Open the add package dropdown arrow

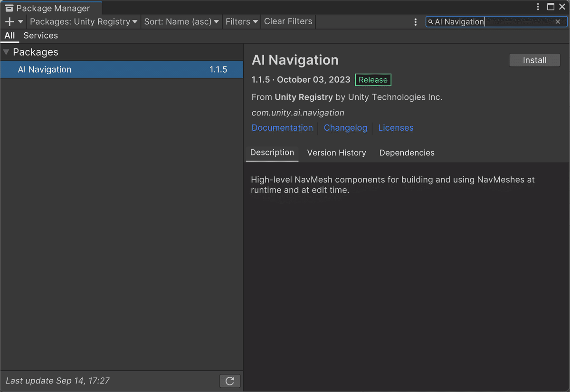20,22
